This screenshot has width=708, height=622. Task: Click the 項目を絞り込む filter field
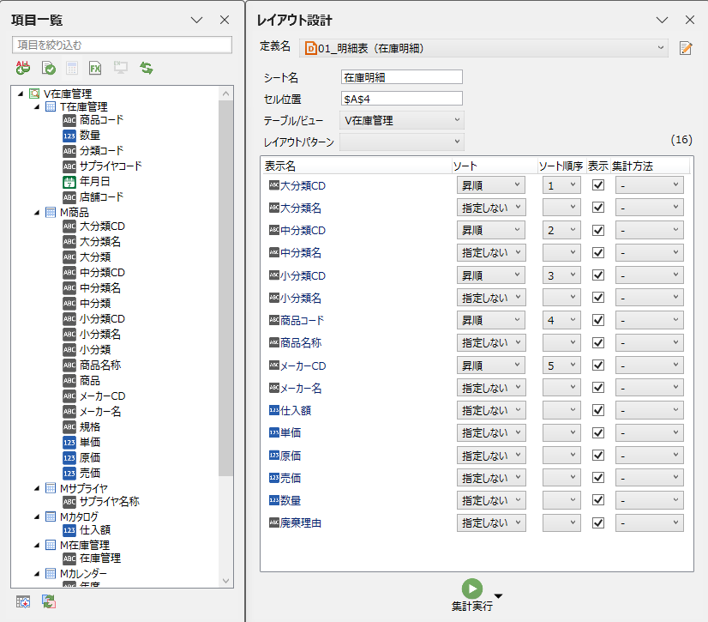121,45
